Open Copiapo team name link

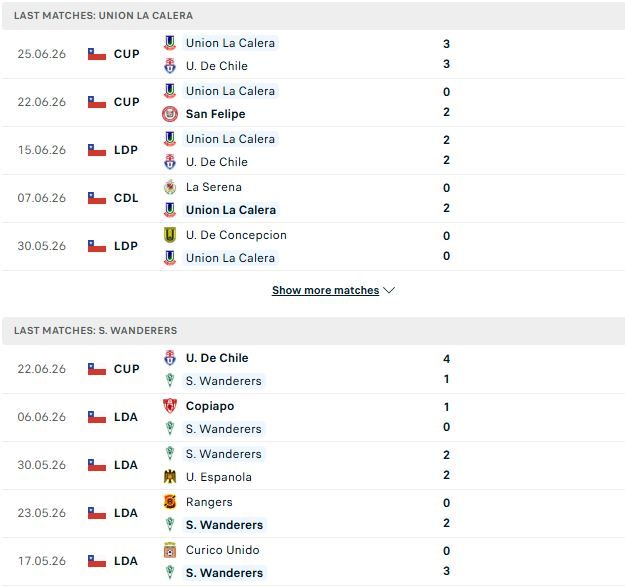210,406
